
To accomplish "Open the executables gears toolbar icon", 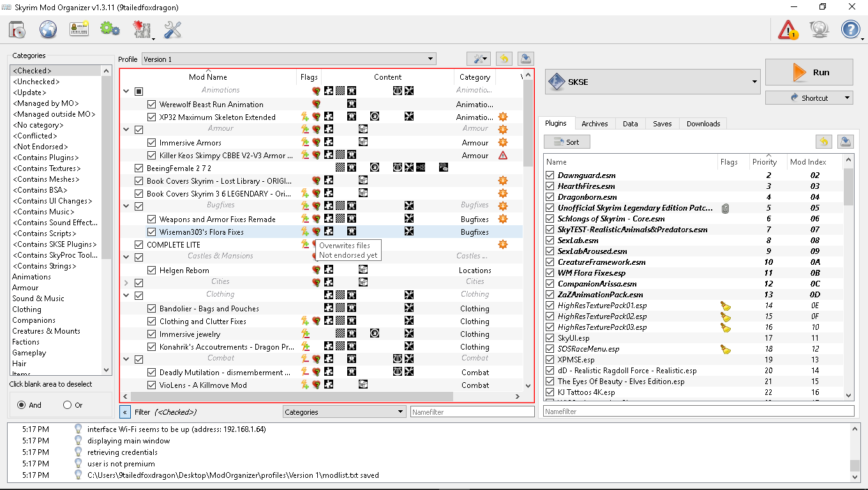I will (x=110, y=29).
